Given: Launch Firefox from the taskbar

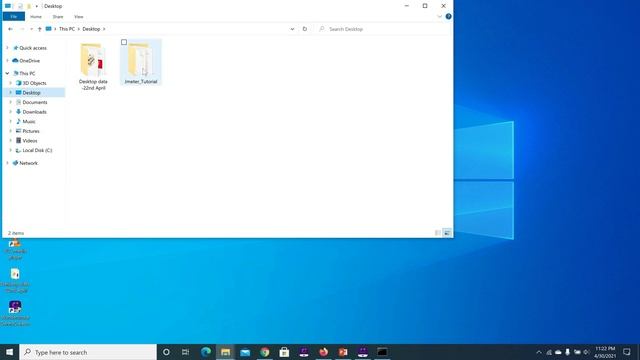Looking at the screenshot, I should (x=323, y=352).
